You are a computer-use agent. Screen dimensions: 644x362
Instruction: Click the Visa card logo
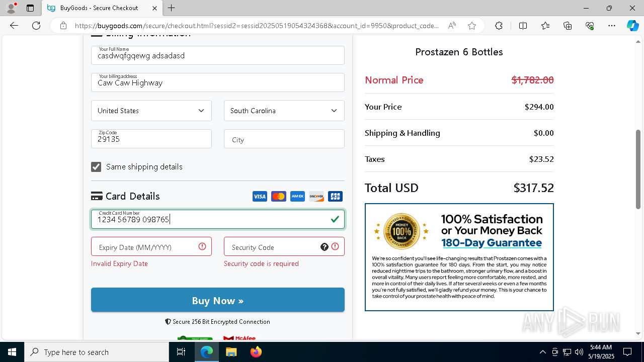click(x=260, y=197)
